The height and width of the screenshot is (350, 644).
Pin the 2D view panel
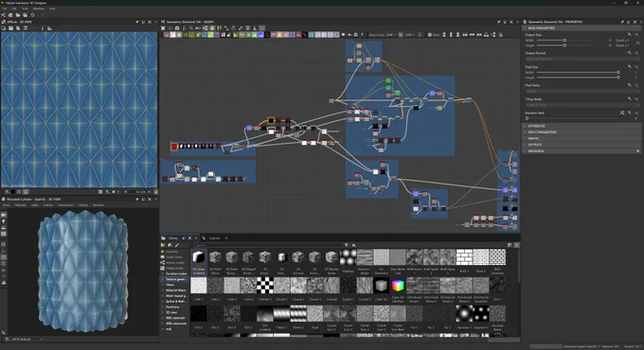click(137, 22)
